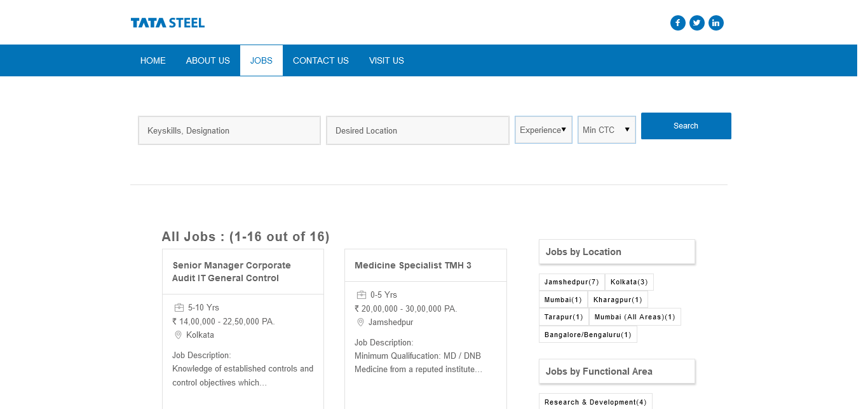Go to the Home menu item
The height and width of the screenshot is (409, 868).
point(153,60)
